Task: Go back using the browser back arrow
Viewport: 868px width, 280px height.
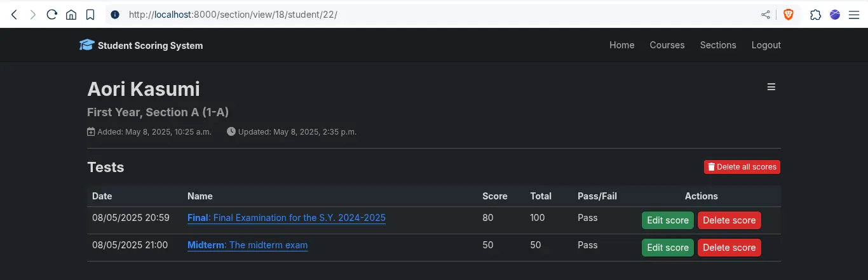Action: point(14,14)
